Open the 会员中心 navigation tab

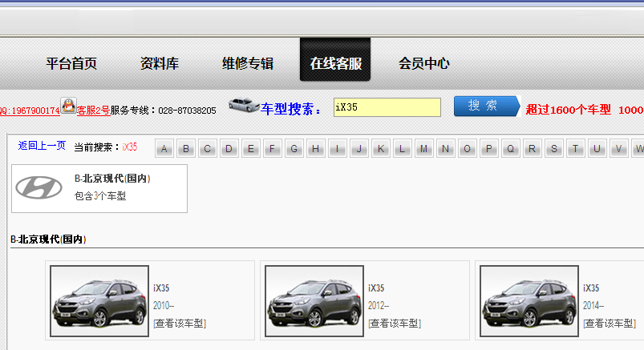tap(424, 63)
